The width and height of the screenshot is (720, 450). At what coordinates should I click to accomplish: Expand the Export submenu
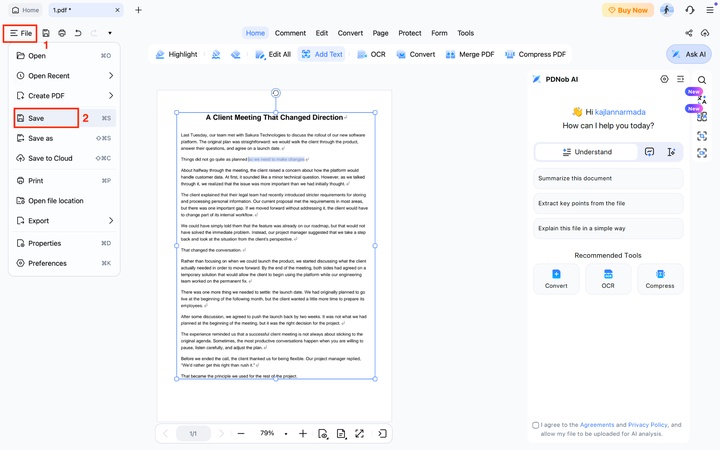pos(64,221)
